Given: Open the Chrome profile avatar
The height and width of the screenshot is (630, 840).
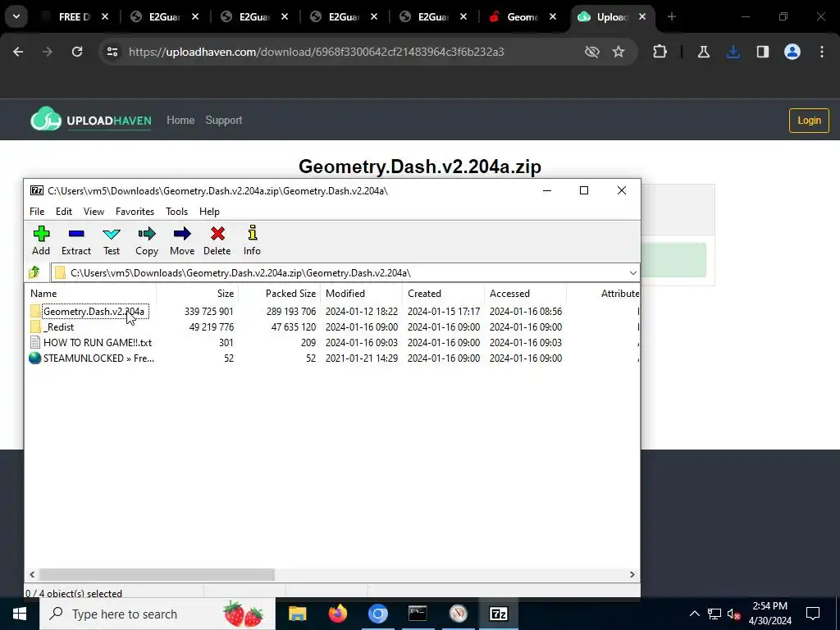Looking at the screenshot, I should (792, 52).
